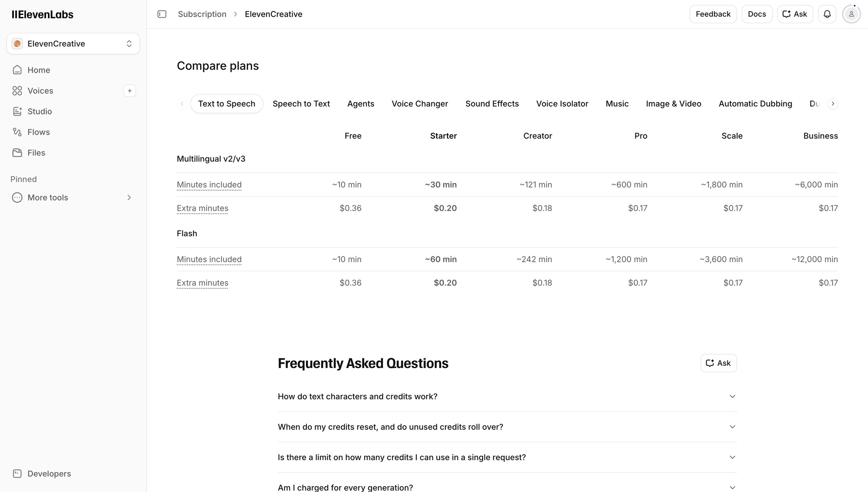Image resolution: width=868 pixels, height=492 pixels.
Task: Click the Studio icon in the sidebar
Action: [x=17, y=111]
